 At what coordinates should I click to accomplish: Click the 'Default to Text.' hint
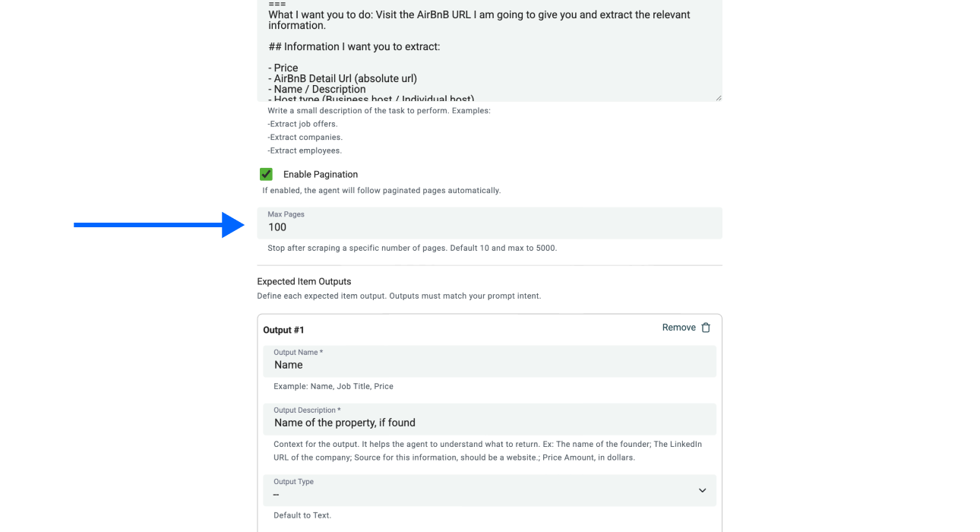click(302, 515)
